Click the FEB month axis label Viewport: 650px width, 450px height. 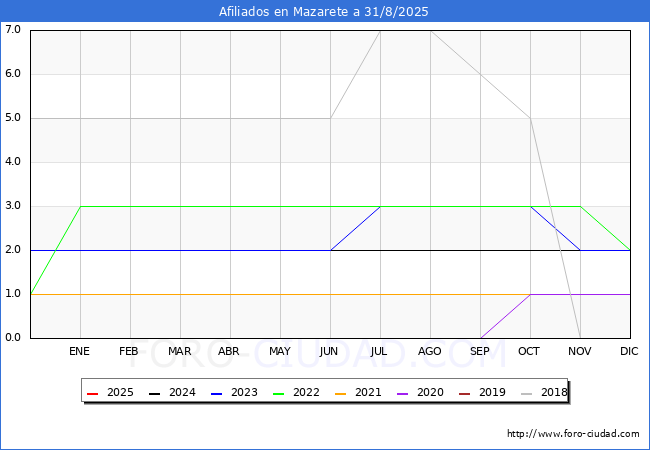(x=129, y=351)
